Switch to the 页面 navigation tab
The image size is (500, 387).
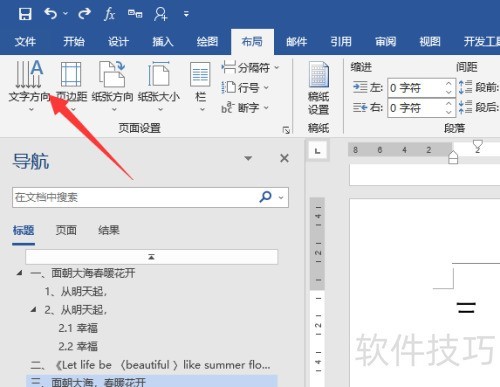click(66, 230)
